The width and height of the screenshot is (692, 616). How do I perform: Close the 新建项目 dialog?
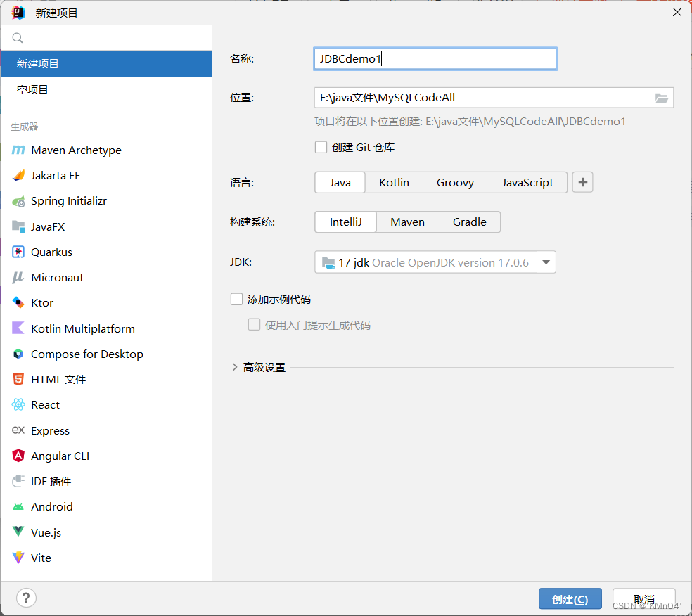pos(677,13)
